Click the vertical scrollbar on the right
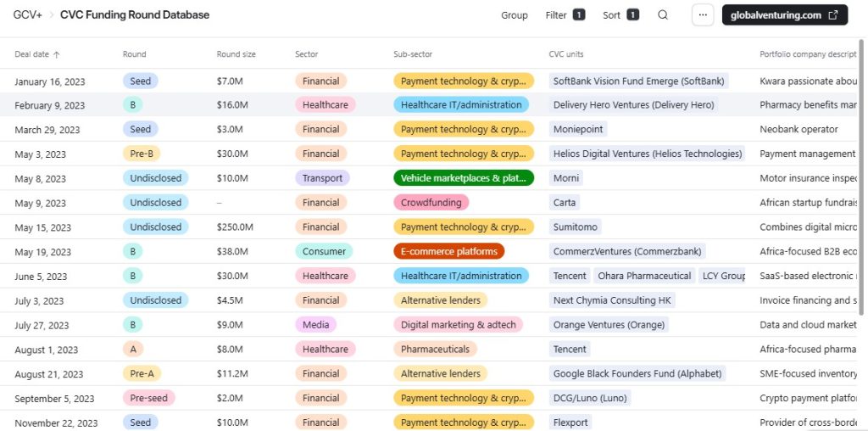This screenshot has height=431, width=868. [861, 177]
